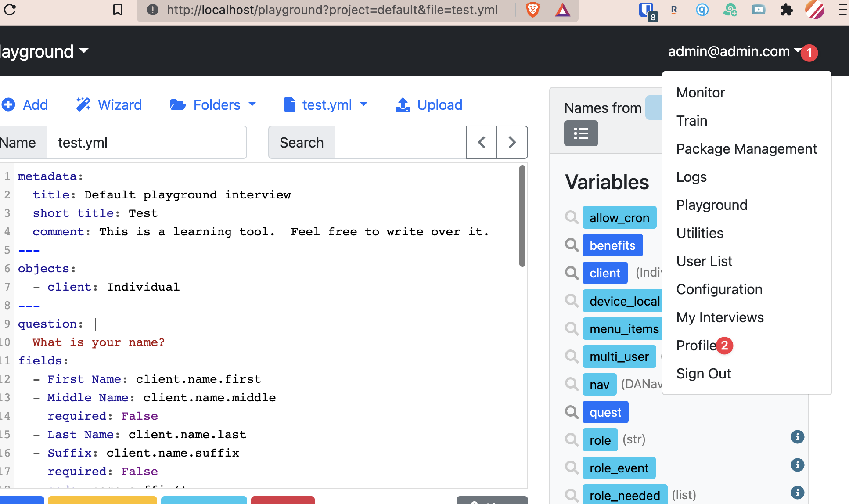This screenshot has height=504, width=849.
Task: Click the Profile menu item
Action: pos(703,345)
